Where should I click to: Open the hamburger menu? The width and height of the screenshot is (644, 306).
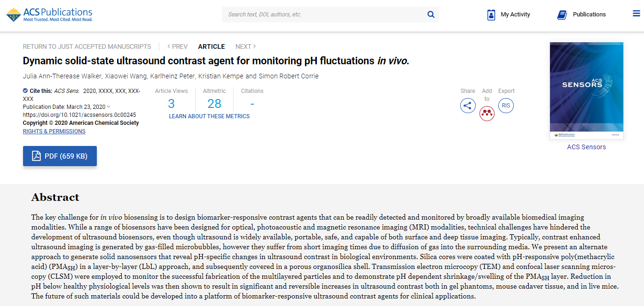636,14
